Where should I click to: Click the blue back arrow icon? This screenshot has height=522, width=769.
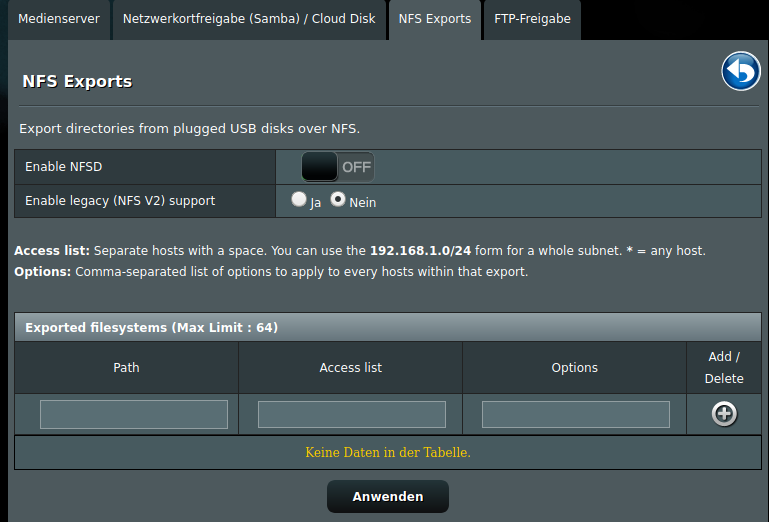[741, 71]
